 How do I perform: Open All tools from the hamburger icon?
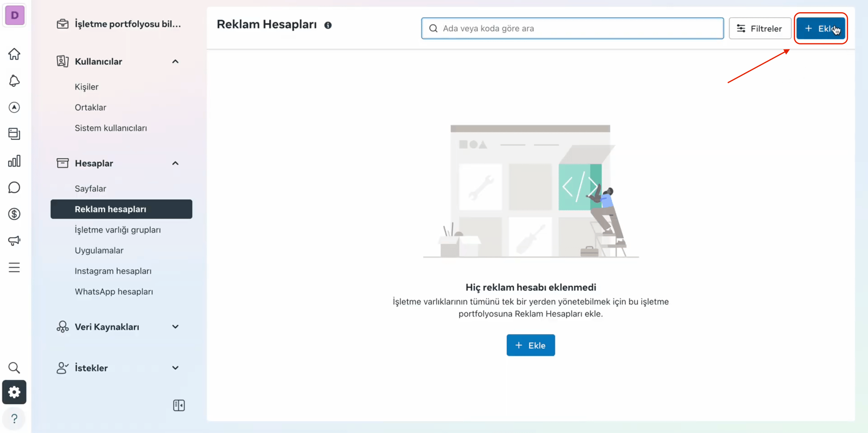pyautogui.click(x=14, y=267)
